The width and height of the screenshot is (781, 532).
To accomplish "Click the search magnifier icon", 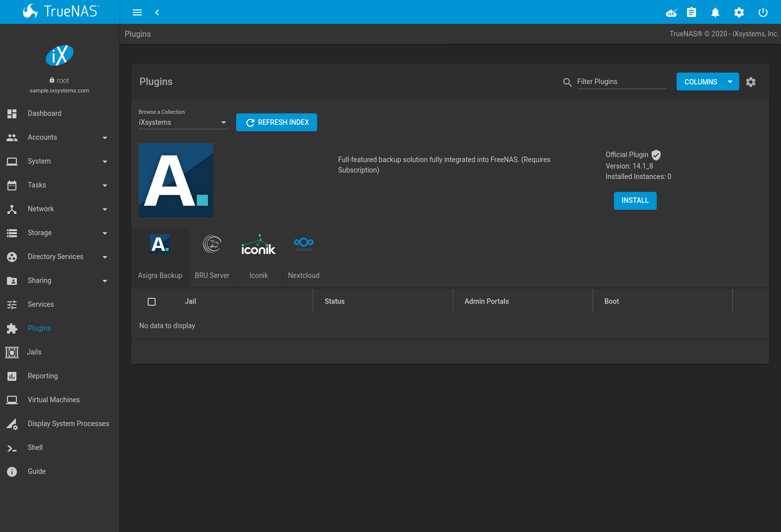I will tap(567, 82).
